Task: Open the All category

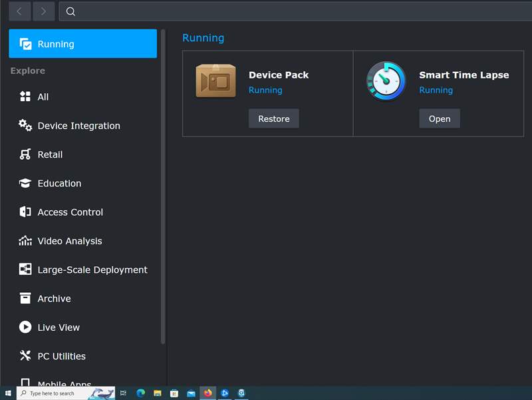Action: click(82, 97)
